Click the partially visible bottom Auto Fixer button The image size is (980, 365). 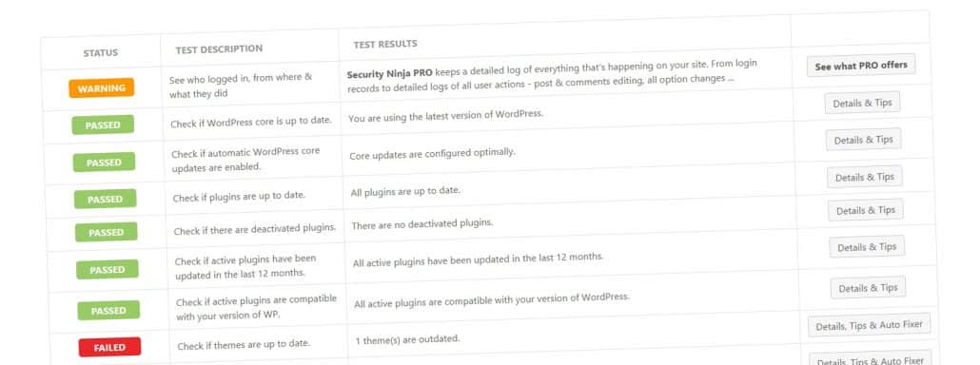[x=871, y=358]
